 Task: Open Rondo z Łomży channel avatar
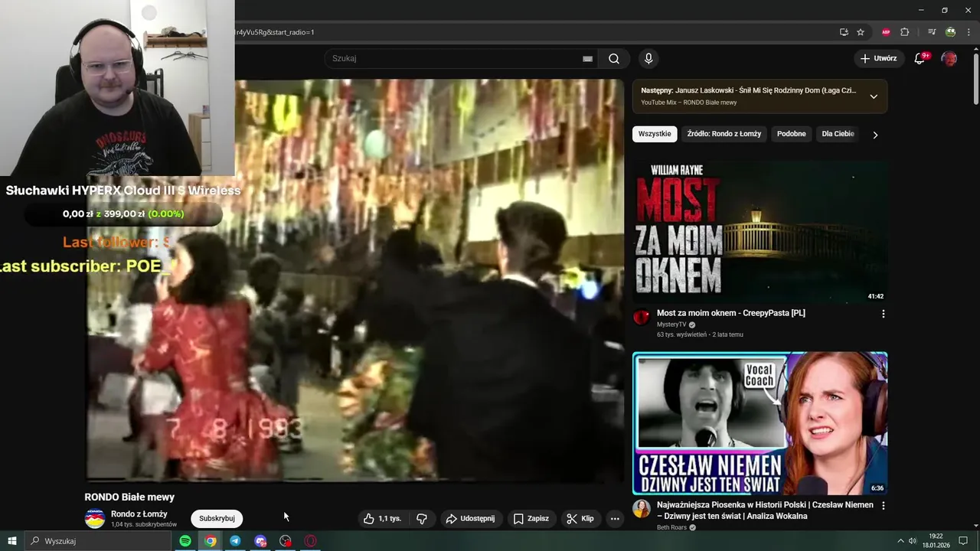[x=95, y=518]
